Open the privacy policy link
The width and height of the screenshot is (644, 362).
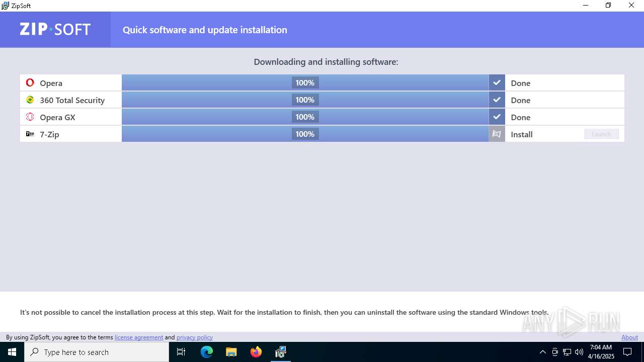(x=195, y=337)
